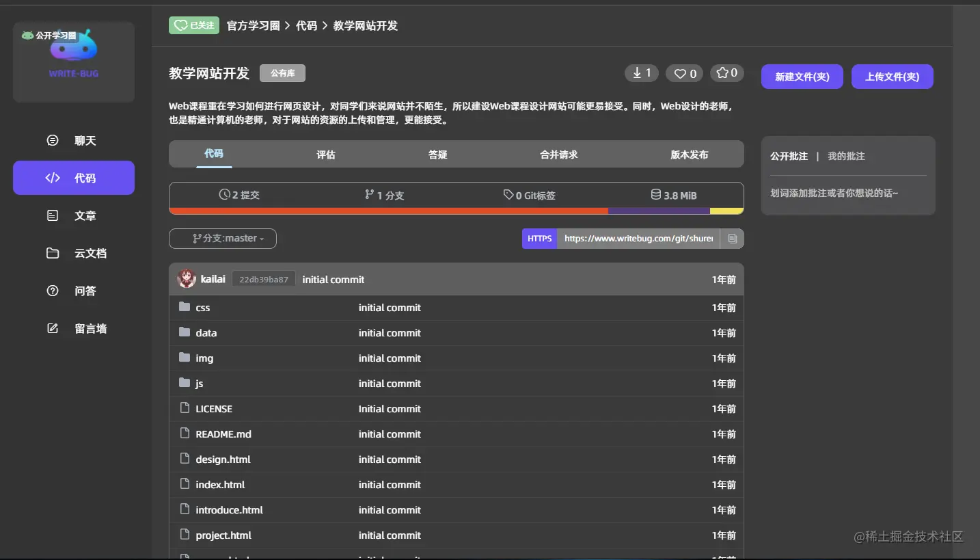This screenshot has height=560, width=980.
Task: Click kailai's user avatar
Action: 187,279
